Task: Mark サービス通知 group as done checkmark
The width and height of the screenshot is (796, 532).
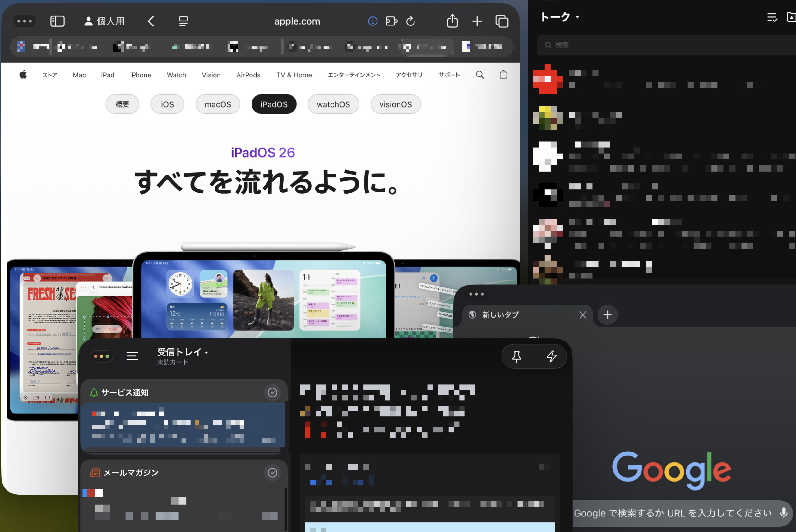Action: [272, 392]
